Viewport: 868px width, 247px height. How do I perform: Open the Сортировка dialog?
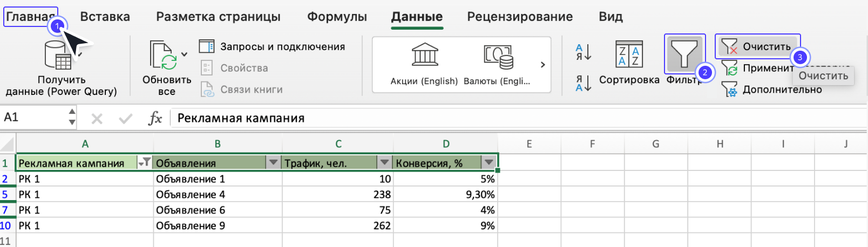pos(629,62)
